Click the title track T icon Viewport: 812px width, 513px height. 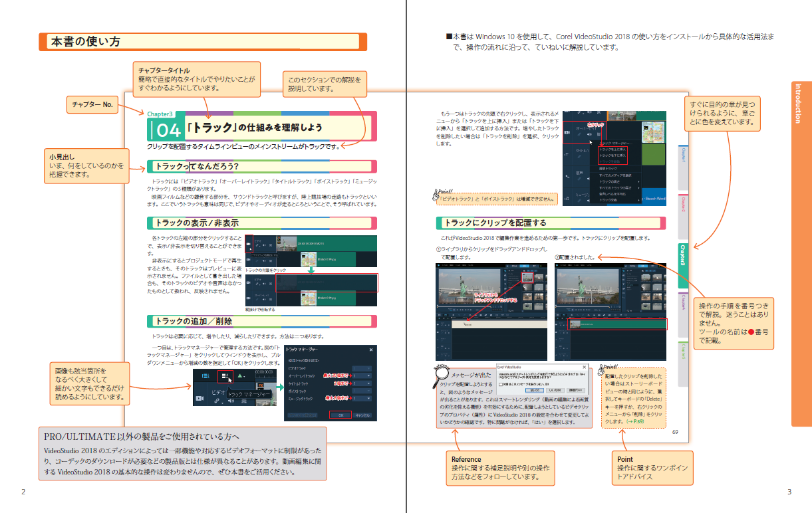[567, 155]
